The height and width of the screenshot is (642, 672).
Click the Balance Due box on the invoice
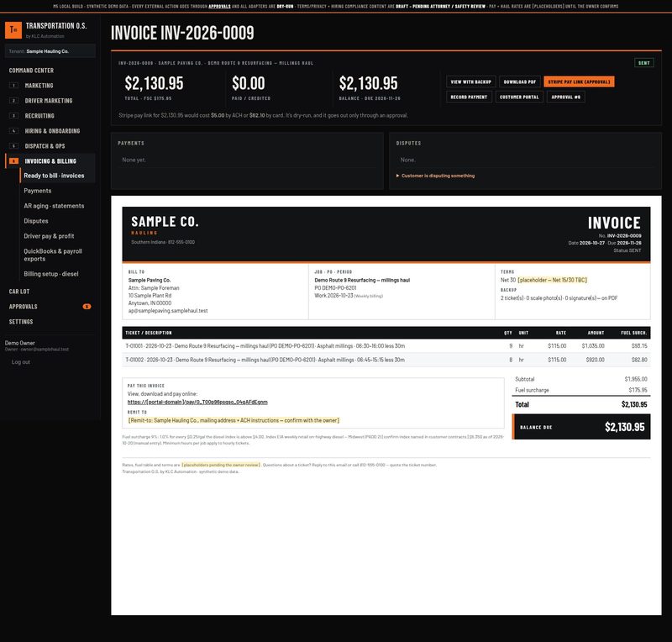[581, 427]
